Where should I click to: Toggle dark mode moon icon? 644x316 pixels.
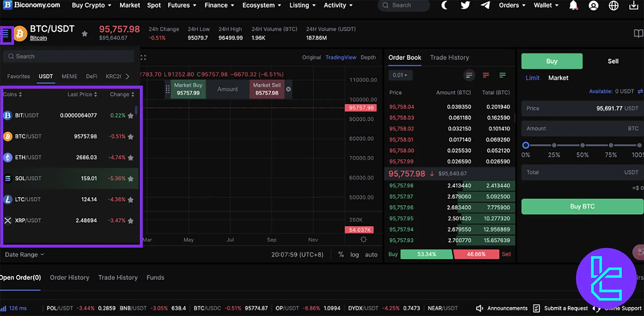click(444, 5)
